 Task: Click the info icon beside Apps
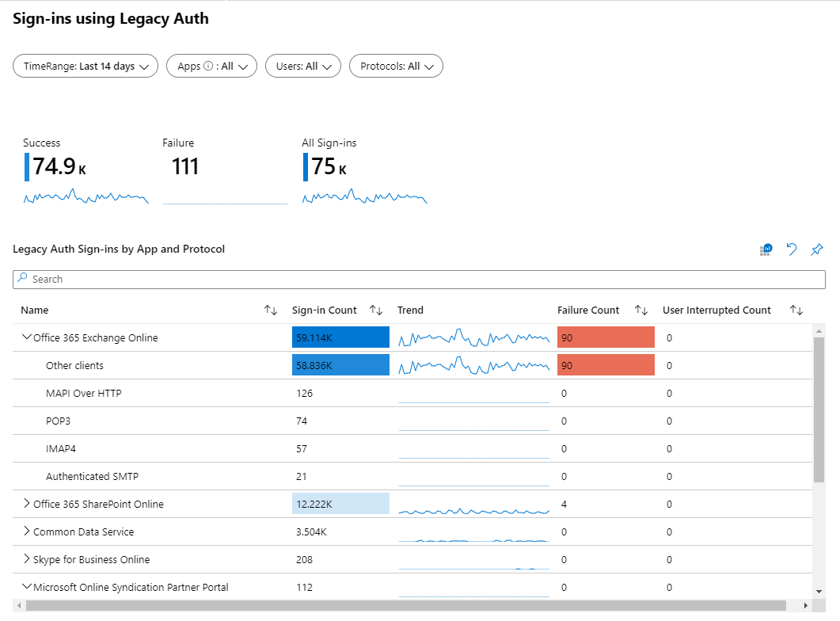208,66
